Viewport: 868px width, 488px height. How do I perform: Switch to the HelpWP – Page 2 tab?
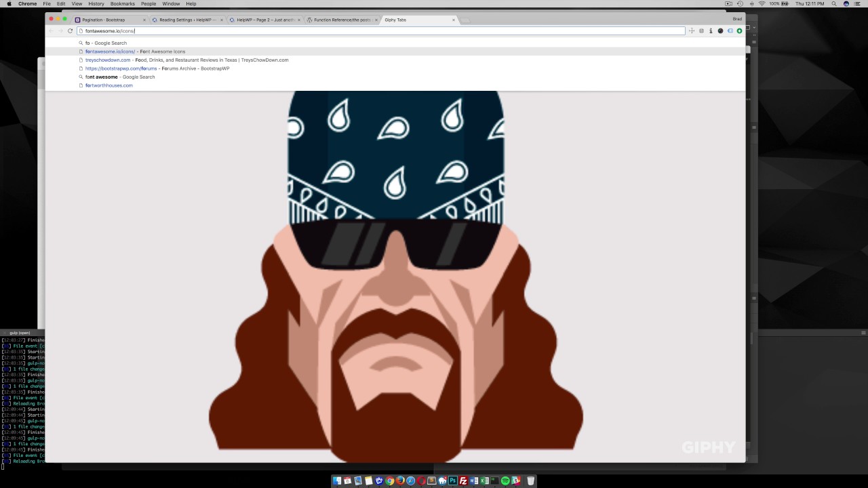264,20
